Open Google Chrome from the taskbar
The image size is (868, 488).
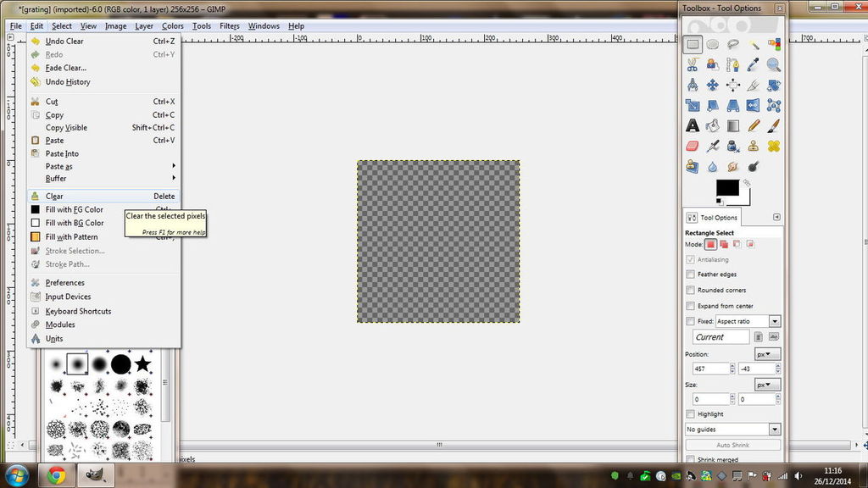click(56, 475)
